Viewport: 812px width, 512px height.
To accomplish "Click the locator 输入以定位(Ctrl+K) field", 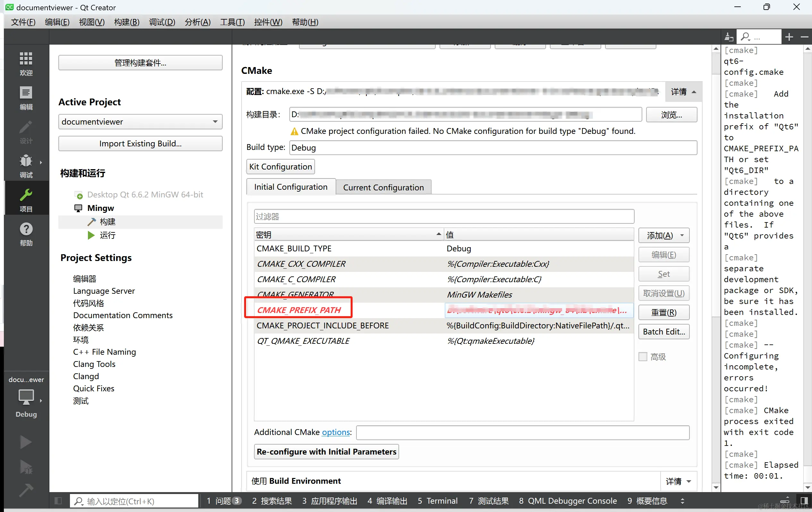I will (x=134, y=501).
